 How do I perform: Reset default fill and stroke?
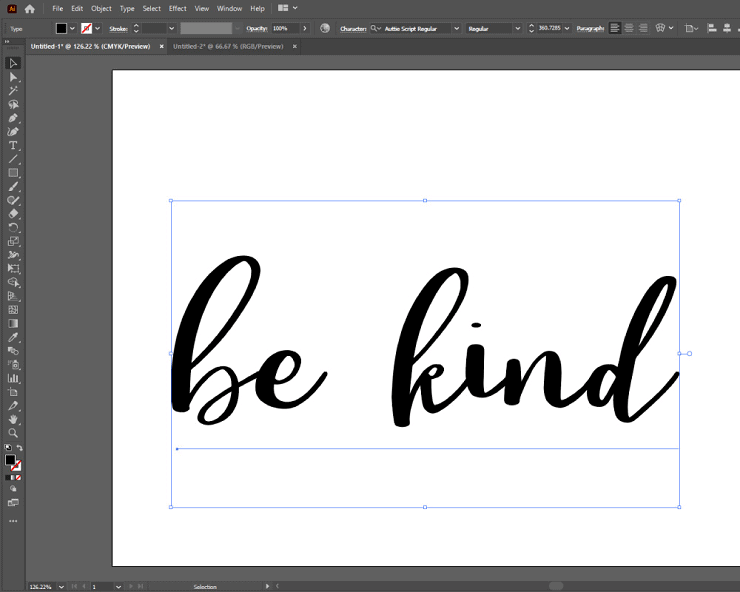coord(8,448)
